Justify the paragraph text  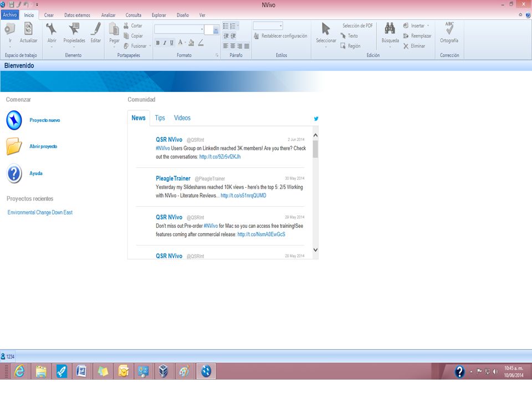click(247, 46)
